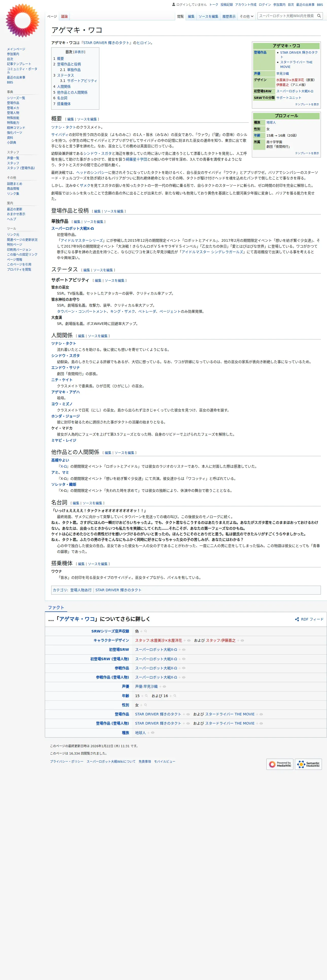Open the RDF フィード share icon

point(297,619)
